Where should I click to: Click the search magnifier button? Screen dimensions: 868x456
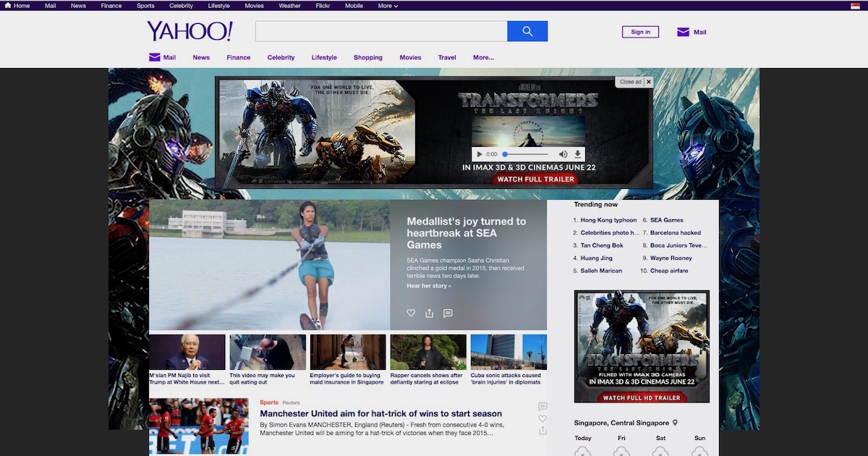(x=527, y=31)
